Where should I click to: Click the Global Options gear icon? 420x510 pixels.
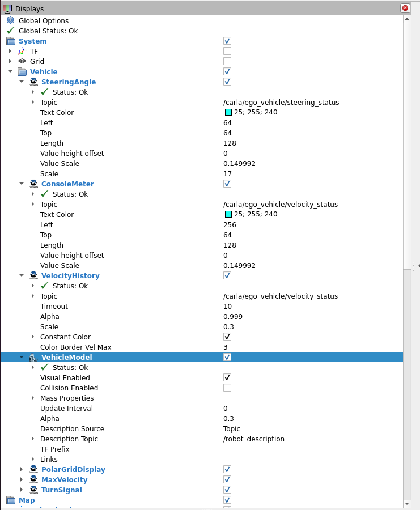[x=10, y=20]
